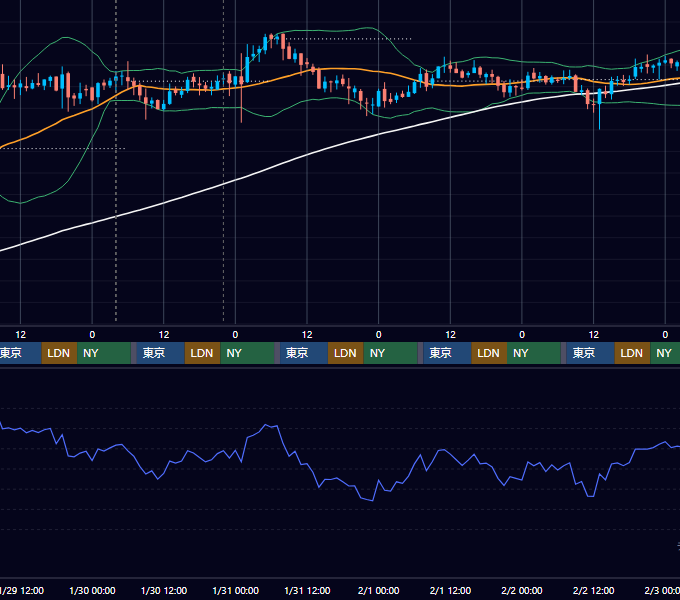Click the 1/31 00:00 date label
Viewport: 680px width, 600px height.
coord(235,590)
